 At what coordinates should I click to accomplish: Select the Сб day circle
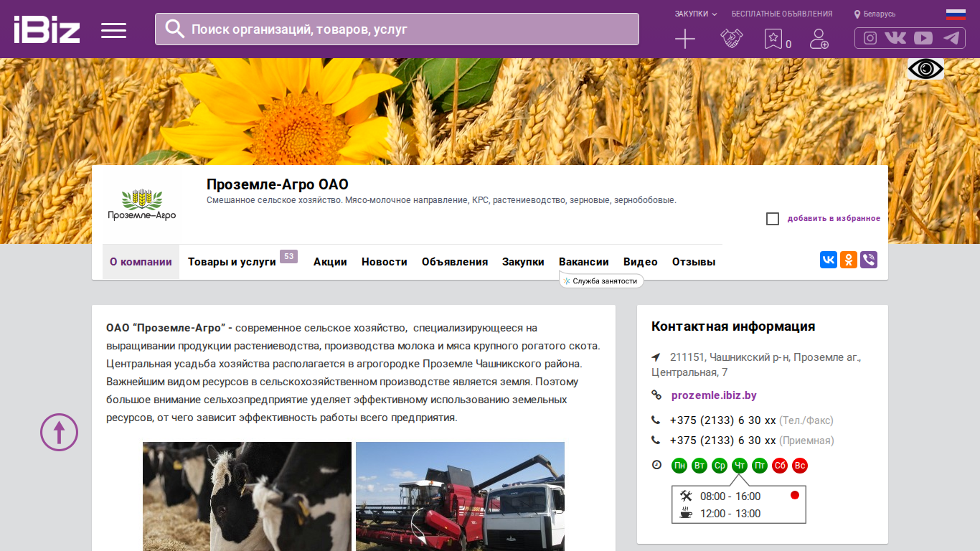(780, 466)
